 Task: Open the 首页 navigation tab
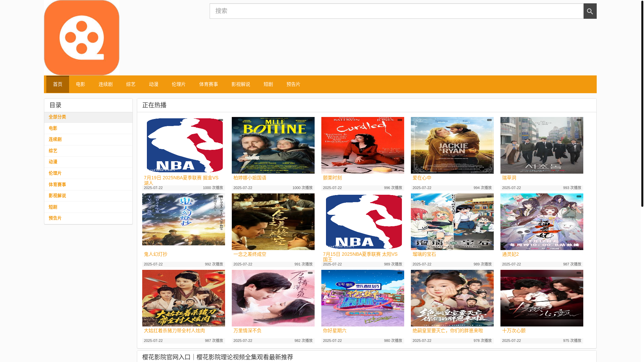[x=58, y=84]
